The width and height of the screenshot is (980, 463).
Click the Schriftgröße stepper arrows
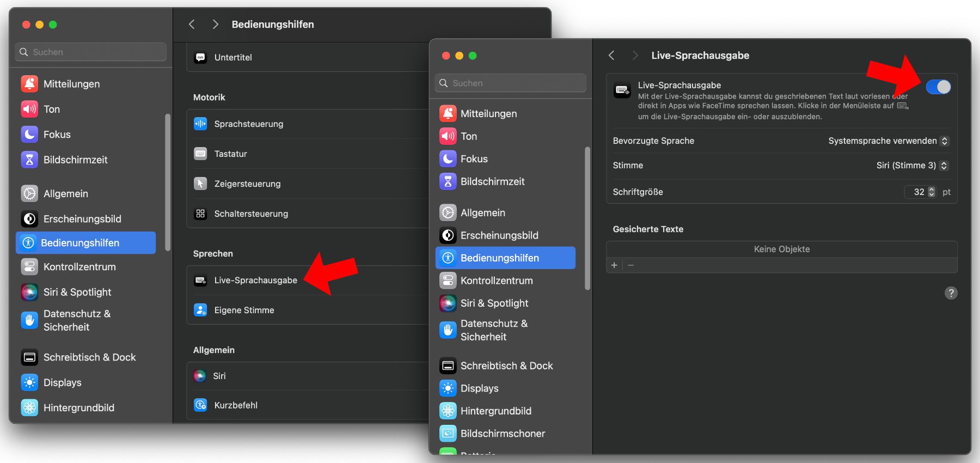coord(932,192)
